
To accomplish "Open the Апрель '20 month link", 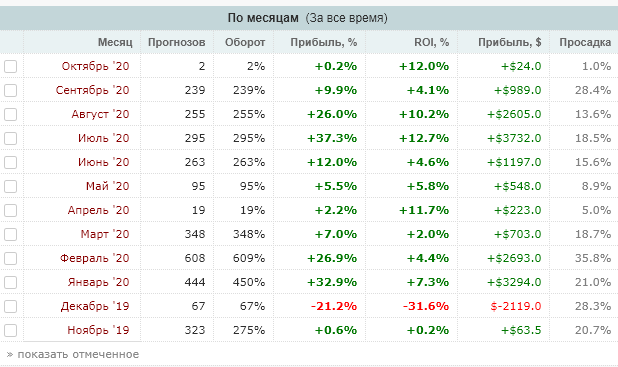I will coord(99,210).
